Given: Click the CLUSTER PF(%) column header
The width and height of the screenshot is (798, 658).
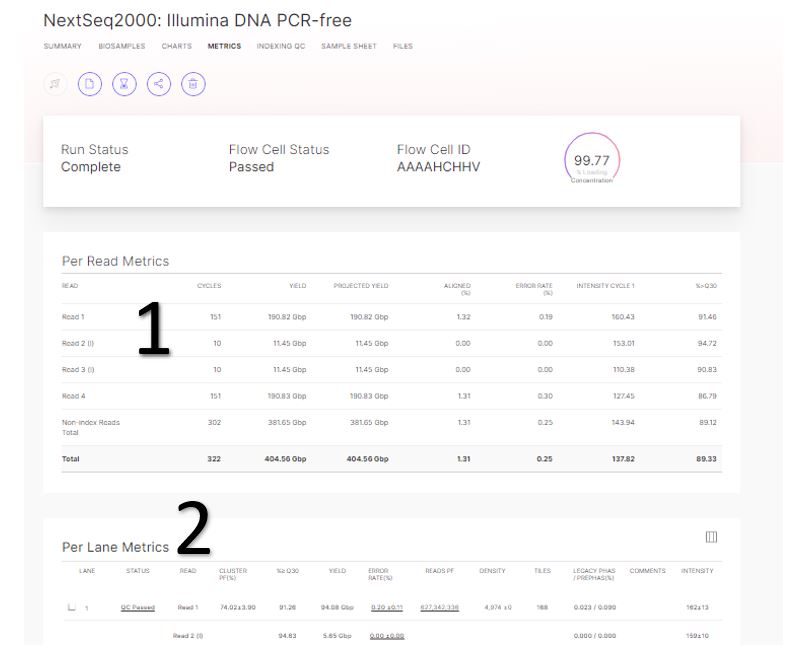Looking at the screenshot, I should point(233,574).
